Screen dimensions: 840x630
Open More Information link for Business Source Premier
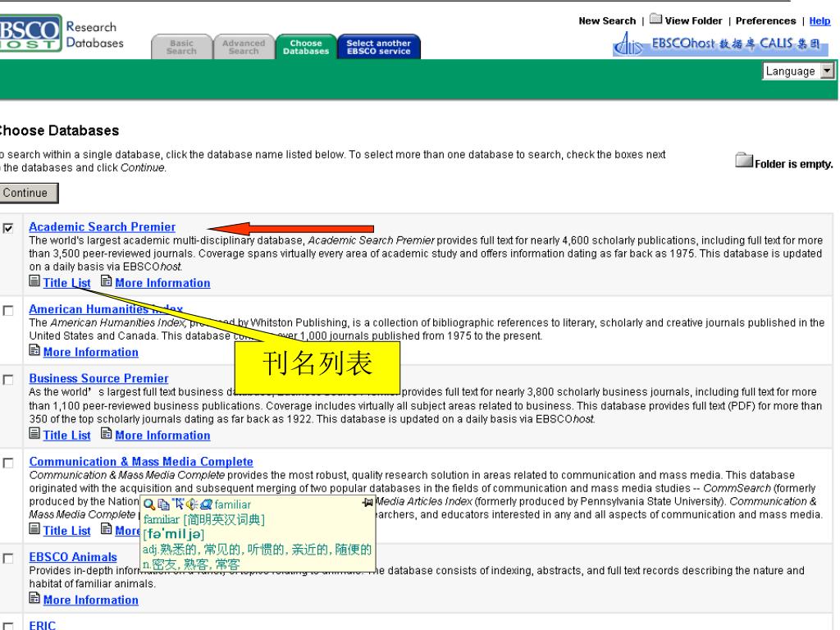pyautogui.click(x=162, y=435)
